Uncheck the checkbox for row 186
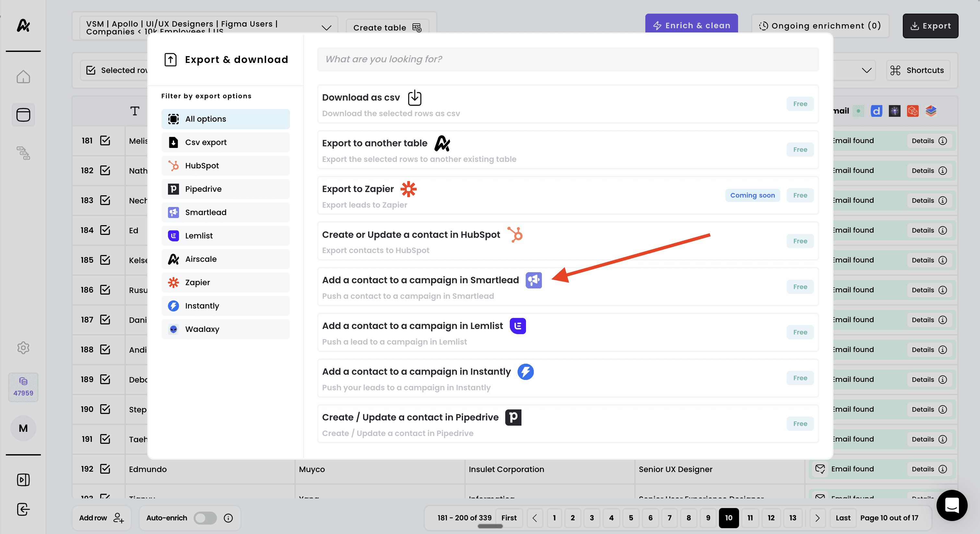 coord(105,290)
